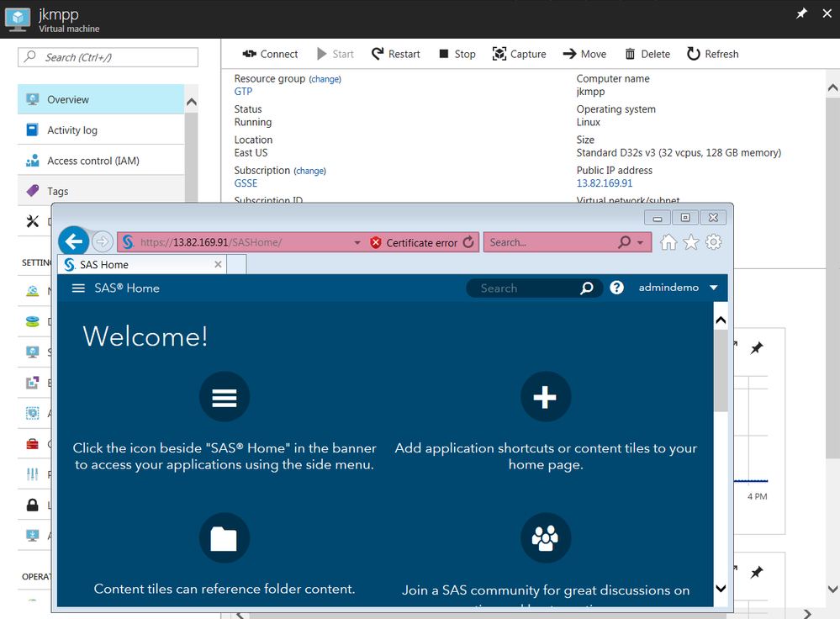
Task: Click Capture in the VM toolbar
Action: coord(519,54)
